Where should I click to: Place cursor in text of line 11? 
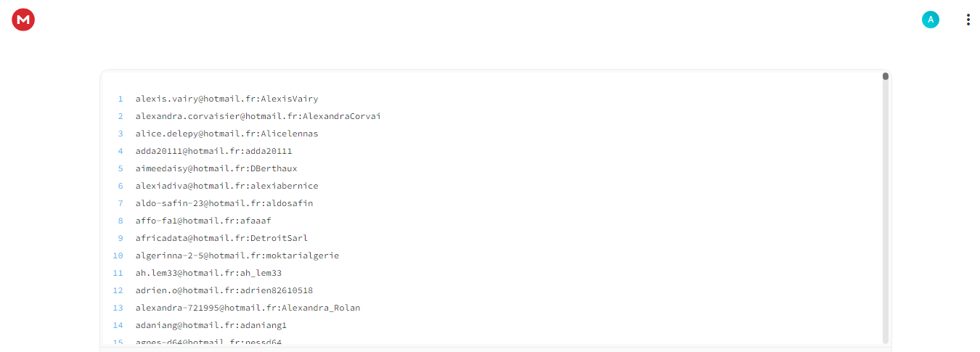[208, 273]
